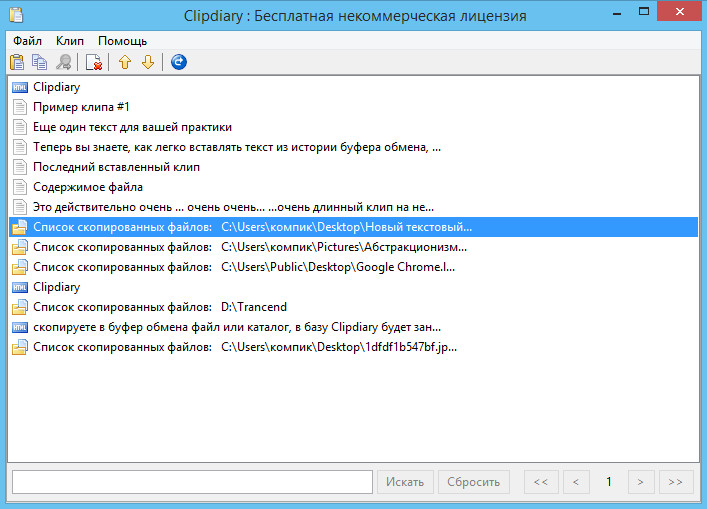Click the page number 1 indicator

point(609,482)
